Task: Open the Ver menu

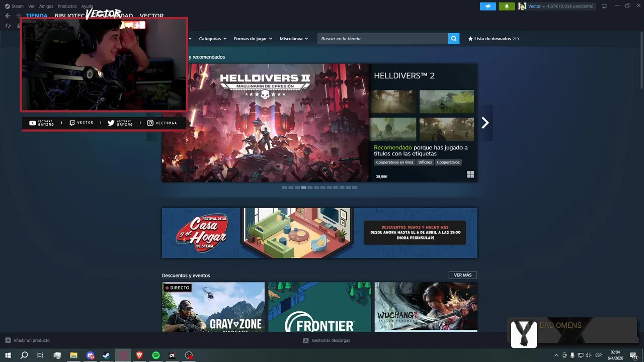Action: pos(32,6)
